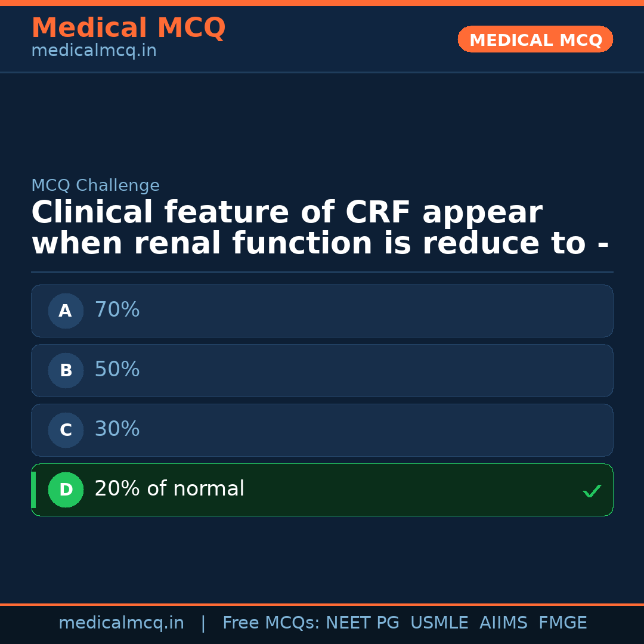Viewport: 644px width, 644px height.
Task: Click the letter C circle badge
Action: (x=66, y=430)
